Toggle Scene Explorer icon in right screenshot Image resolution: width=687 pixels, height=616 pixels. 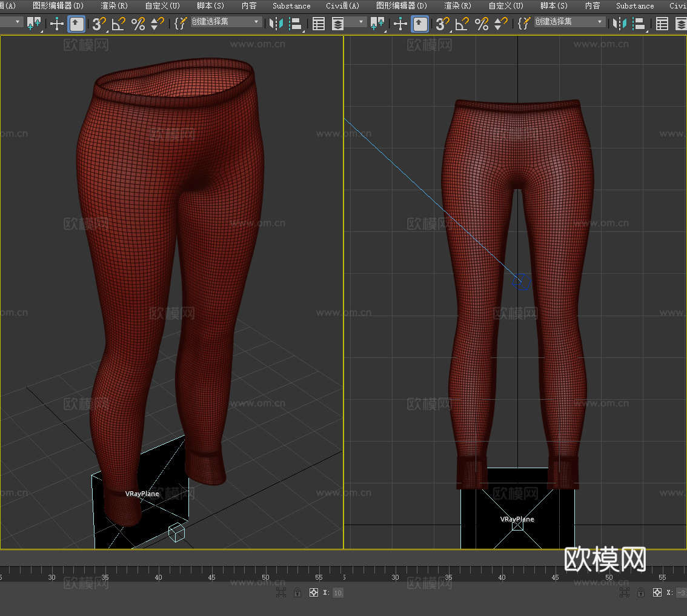[x=662, y=24]
